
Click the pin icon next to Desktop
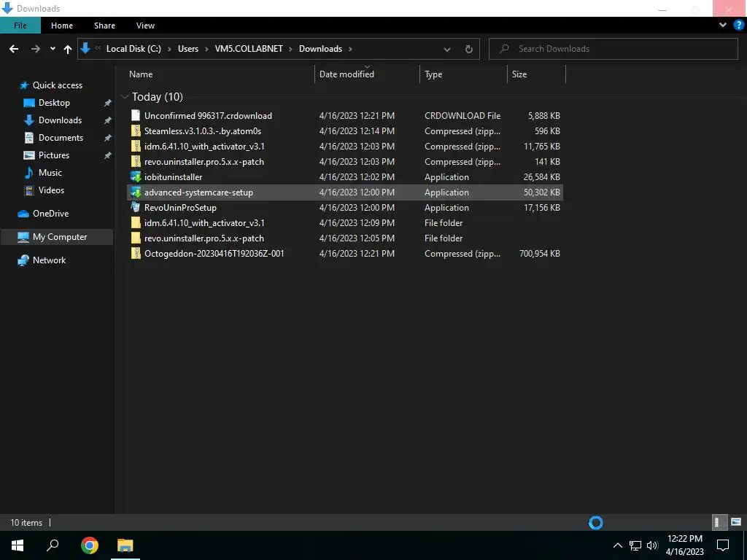tap(108, 103)
